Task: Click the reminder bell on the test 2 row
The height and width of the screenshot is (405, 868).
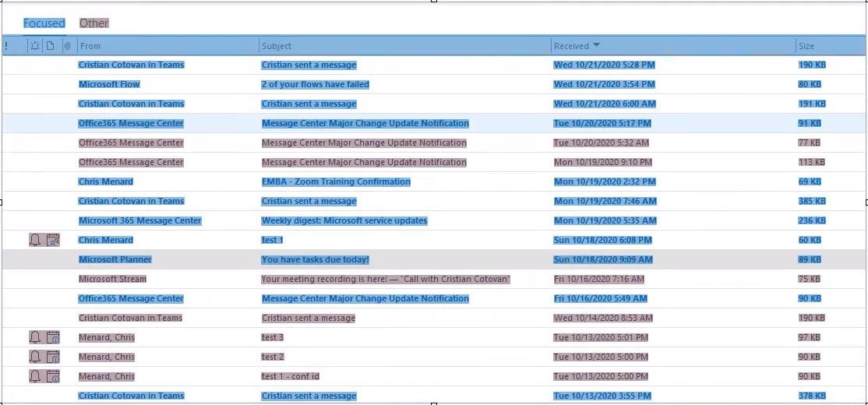Action: pyautogui.click(x=35, y=357)
